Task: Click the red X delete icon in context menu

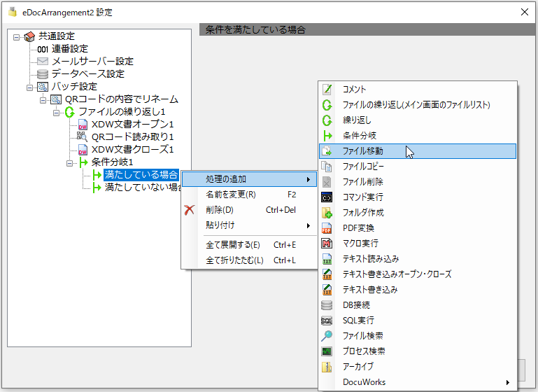Action: (x=190, y=210)
